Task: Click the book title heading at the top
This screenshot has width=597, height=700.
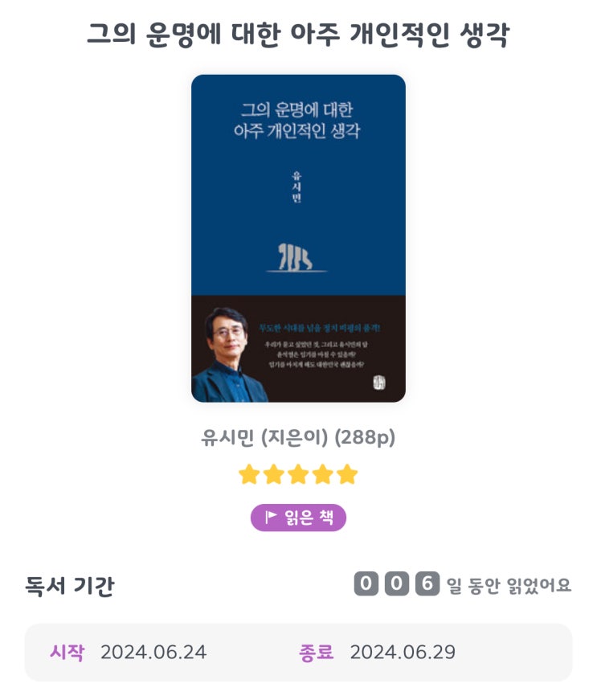Action: tap(298, 35)
